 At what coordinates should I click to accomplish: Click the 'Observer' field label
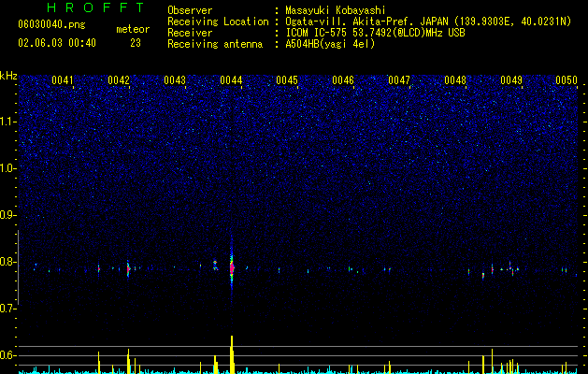tap(190, 10)
